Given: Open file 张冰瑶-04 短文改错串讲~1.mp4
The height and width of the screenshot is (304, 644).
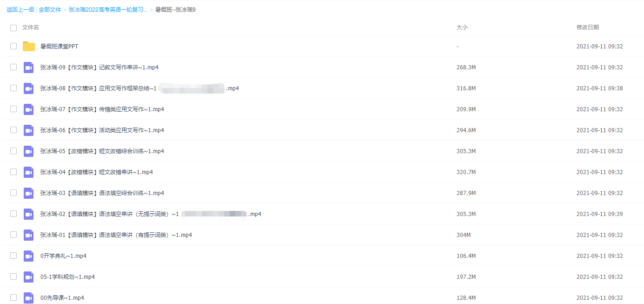Looking at the screenshot, I should (x=97, y=172).
